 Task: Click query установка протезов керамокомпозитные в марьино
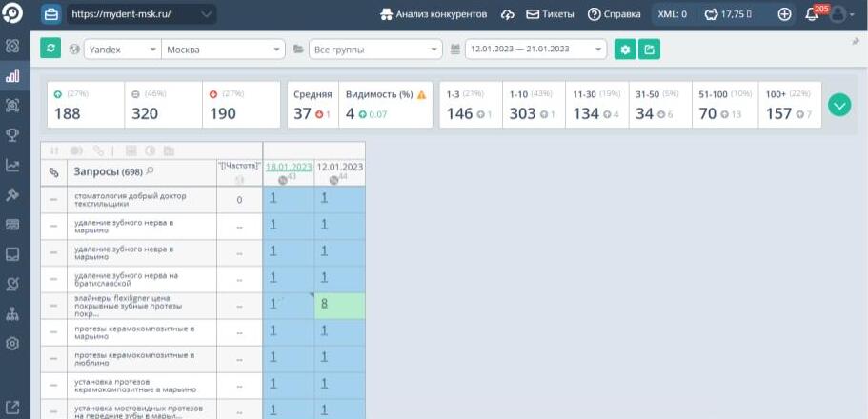135,386
